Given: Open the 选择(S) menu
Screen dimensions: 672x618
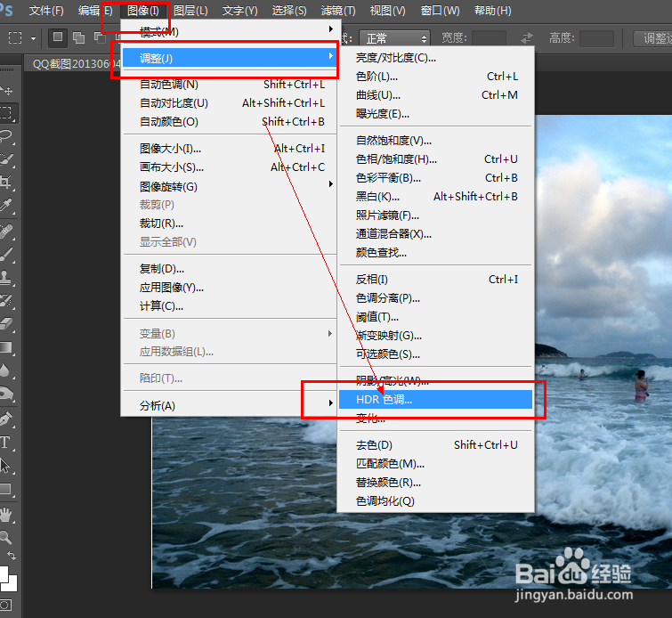Looking at the screenshot, I should point(289,11).
